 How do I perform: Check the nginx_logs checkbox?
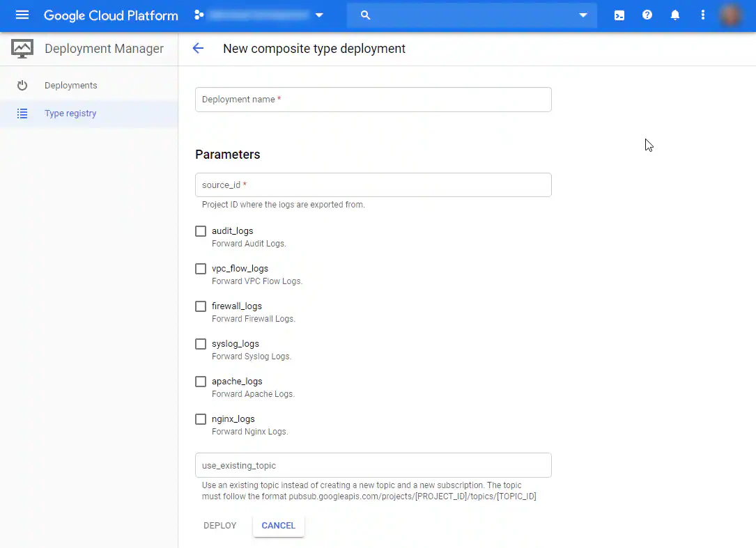tap(201, 418)
